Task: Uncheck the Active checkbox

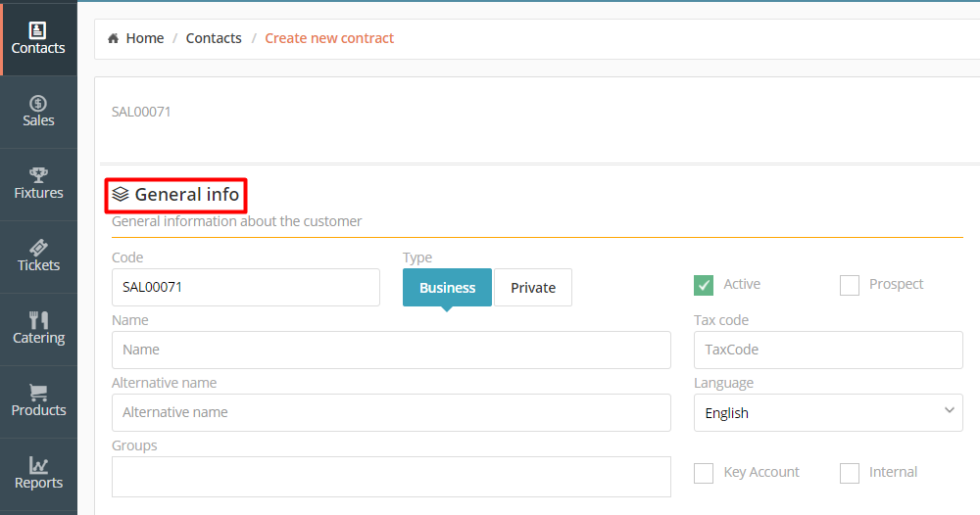Action: click(703, 285)
